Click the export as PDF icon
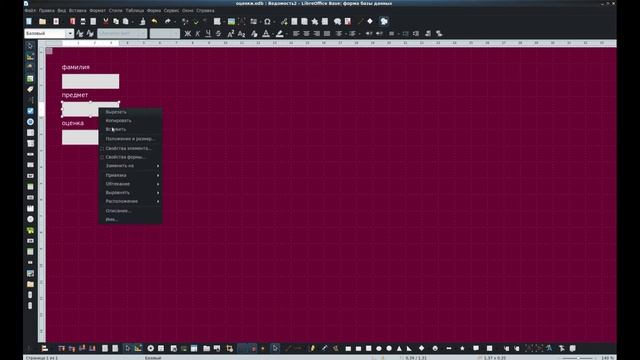The image size is (640, 360). 73,21
